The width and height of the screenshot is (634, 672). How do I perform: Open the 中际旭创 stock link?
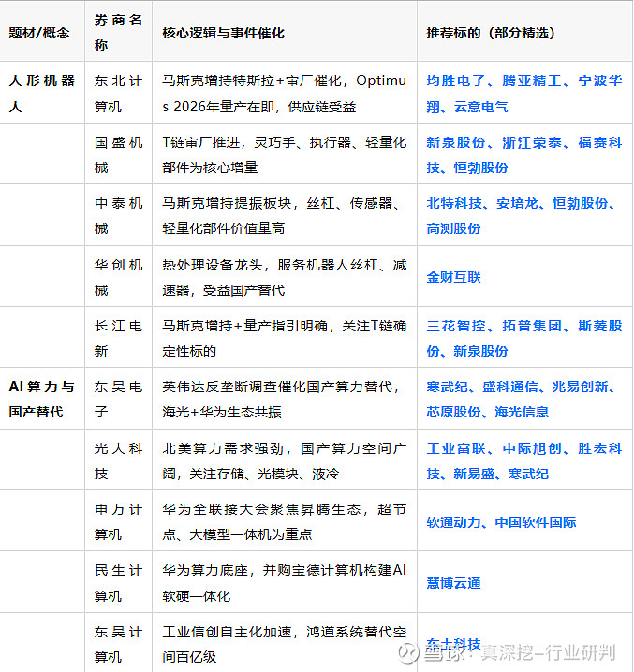[532, 448]
